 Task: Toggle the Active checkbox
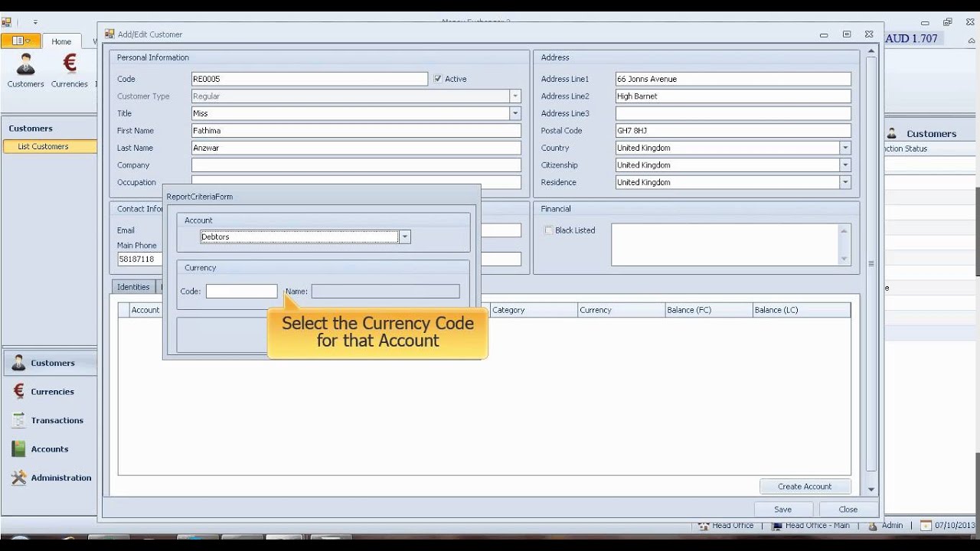438,79
